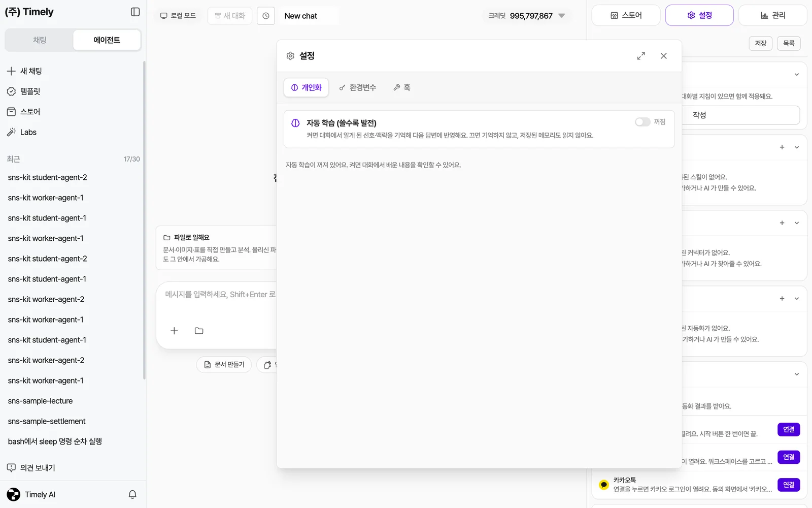Expand the skills section chevron

pyautogui.click(x=797, y=147)
